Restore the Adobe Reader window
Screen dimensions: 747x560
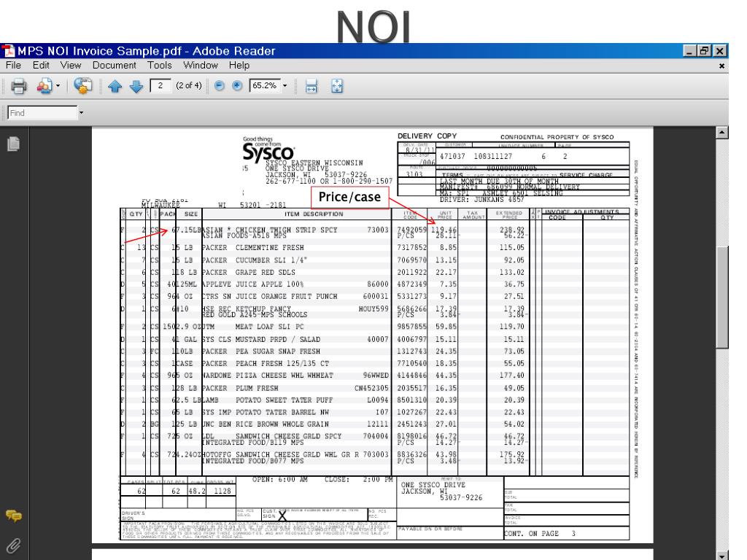point(704,50)
